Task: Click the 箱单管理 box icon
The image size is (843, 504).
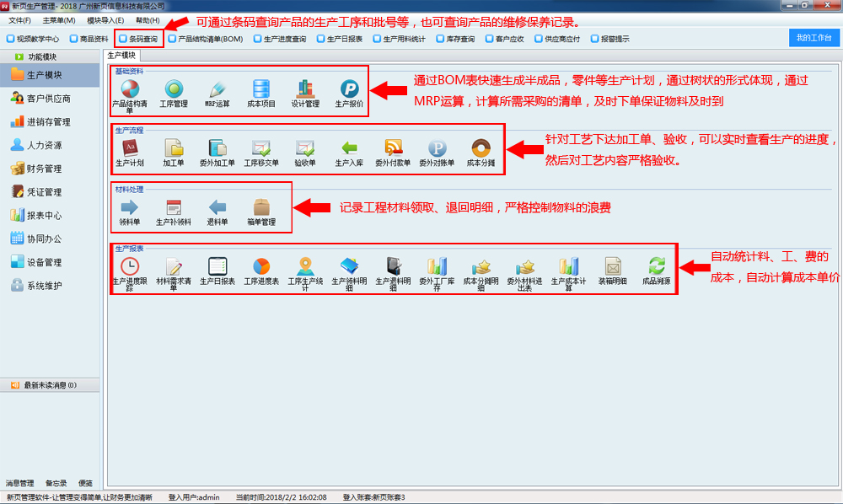Action: pos(261,208)
